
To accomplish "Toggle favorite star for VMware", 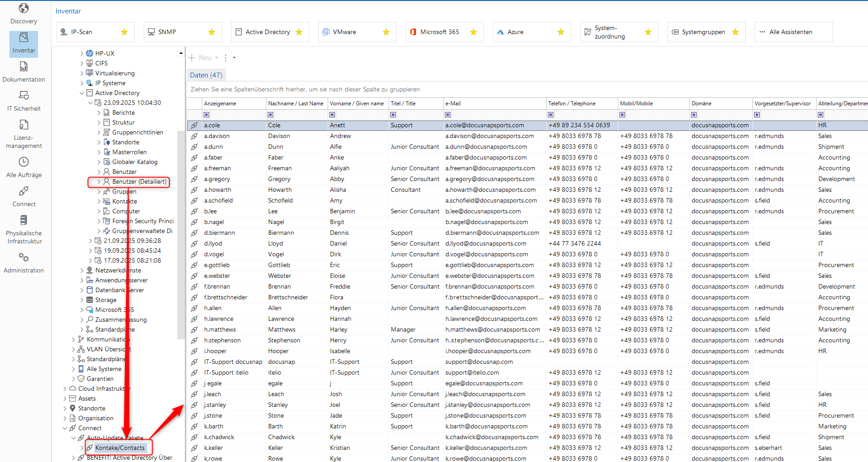I will pos(386,32).
